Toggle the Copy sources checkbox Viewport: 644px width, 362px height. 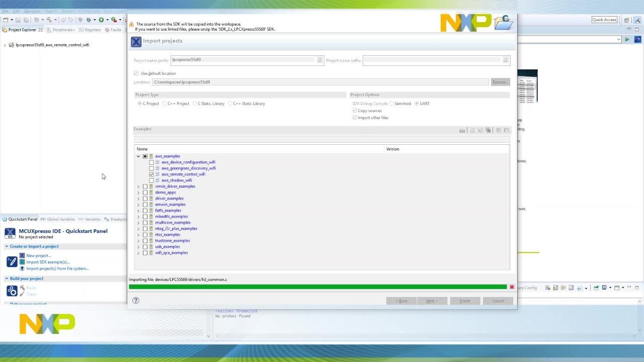[355, 111]
